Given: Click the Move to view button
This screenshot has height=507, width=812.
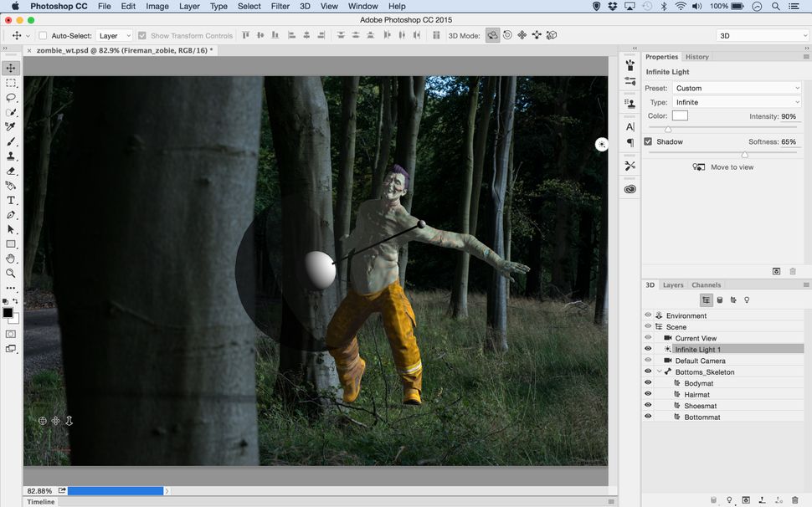Looking at the screenshot, I should click(723, 166).
